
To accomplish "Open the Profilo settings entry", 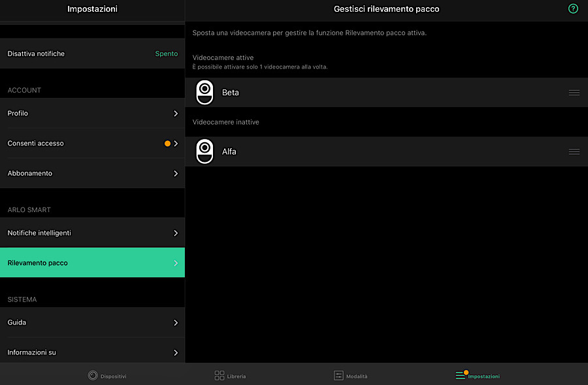I will tap(92, 113).
